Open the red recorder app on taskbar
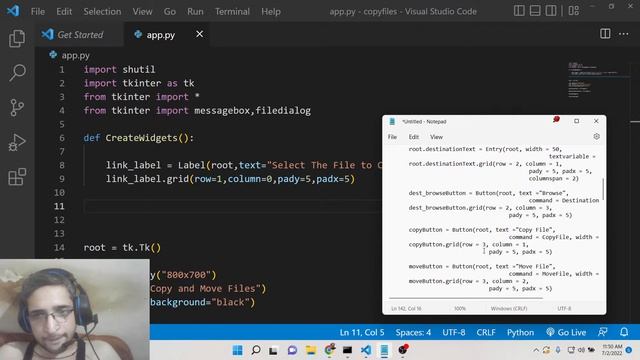Screen dimensions: 640x360 pyautogui.click(x=403, y=350)
